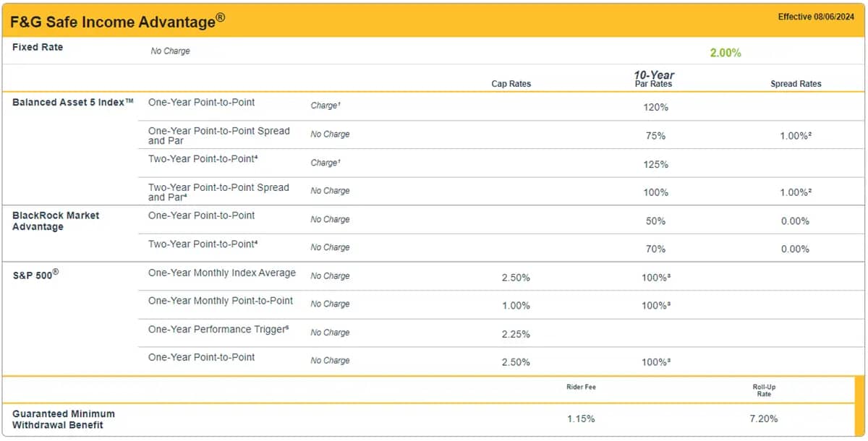
Task: Click the 125% par rate value
Action: (655, 164)
